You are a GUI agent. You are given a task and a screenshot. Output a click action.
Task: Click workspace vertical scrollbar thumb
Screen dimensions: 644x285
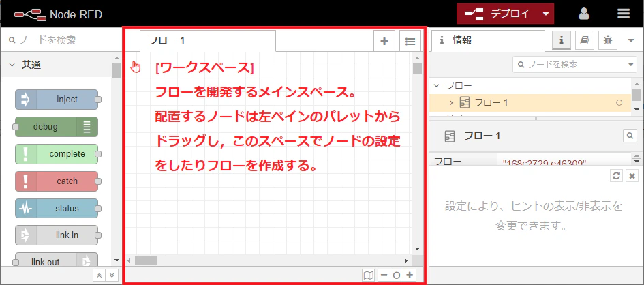coord(417,69)
